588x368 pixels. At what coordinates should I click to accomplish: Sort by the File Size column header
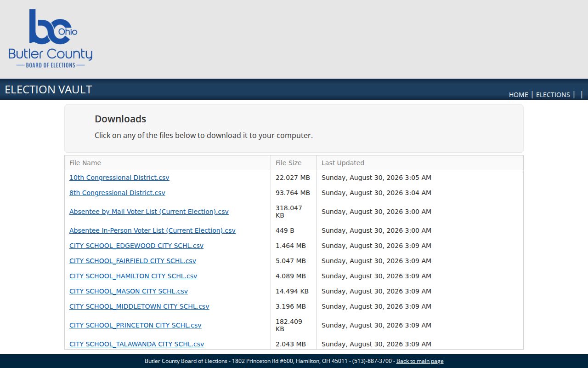[294, 163]
